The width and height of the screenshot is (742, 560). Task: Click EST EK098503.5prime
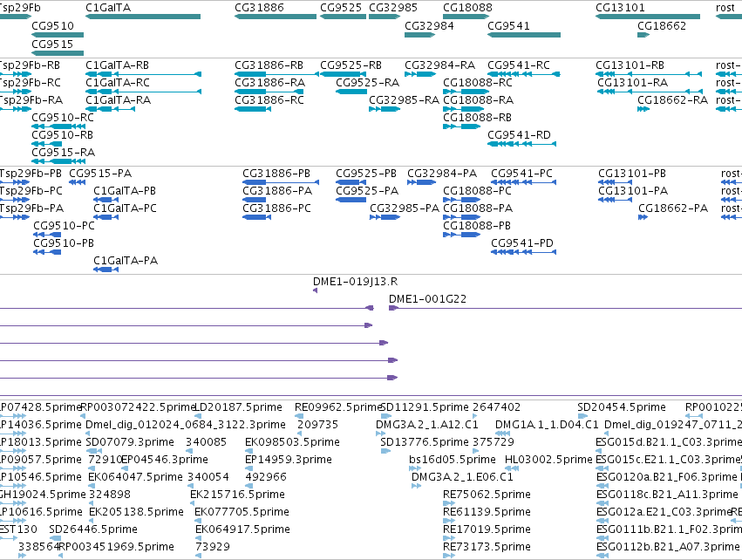(x=292, y=442)
